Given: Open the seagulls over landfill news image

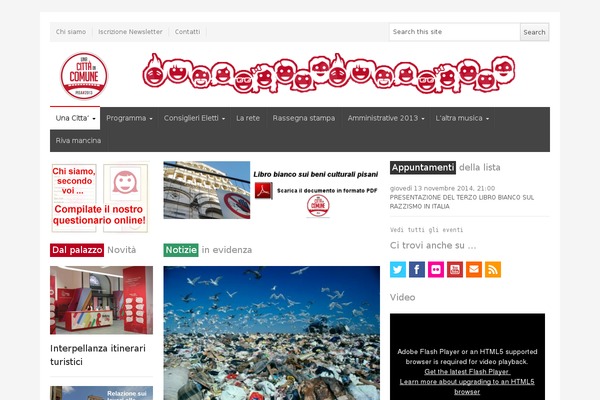Looking at the screenshot, I should (272, 333).
